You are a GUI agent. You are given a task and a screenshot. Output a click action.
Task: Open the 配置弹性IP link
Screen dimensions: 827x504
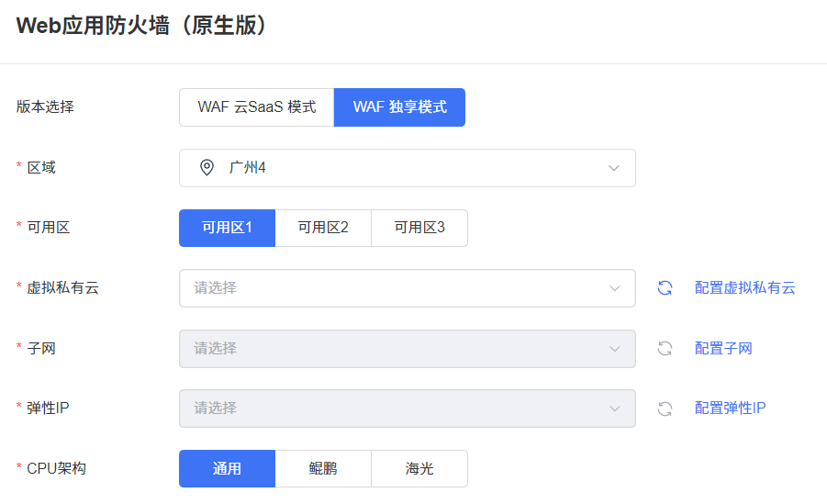click(x=730, y=408)
